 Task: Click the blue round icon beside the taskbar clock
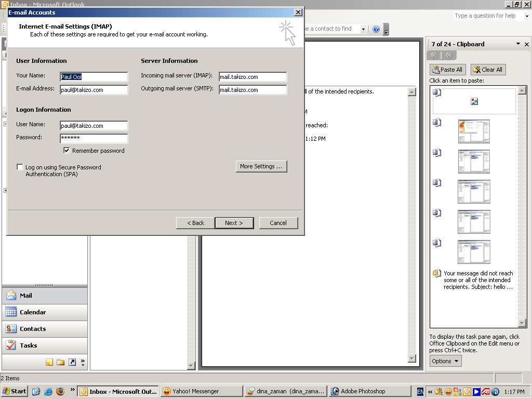point(495,392)
